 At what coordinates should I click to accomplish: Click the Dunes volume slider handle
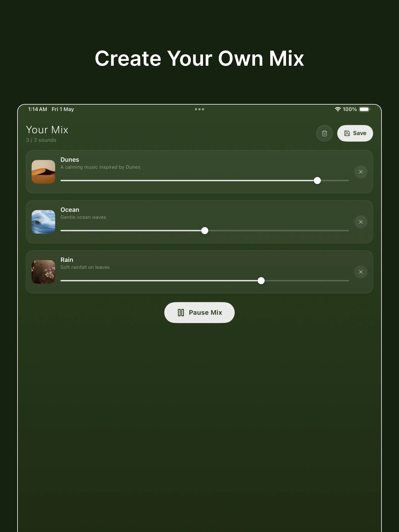pos(317,180)
